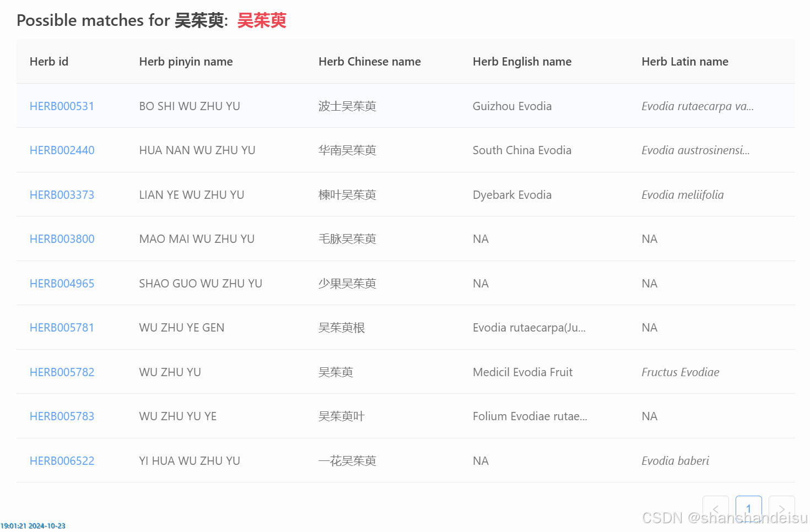Open herb link HERB005782

[x=62, y=372]
